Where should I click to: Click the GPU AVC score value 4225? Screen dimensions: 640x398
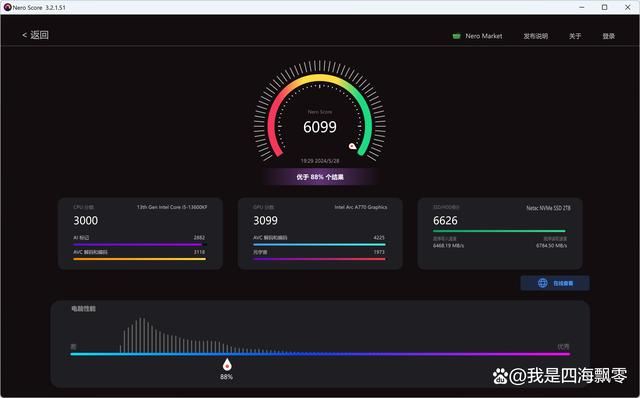point(379,237)
